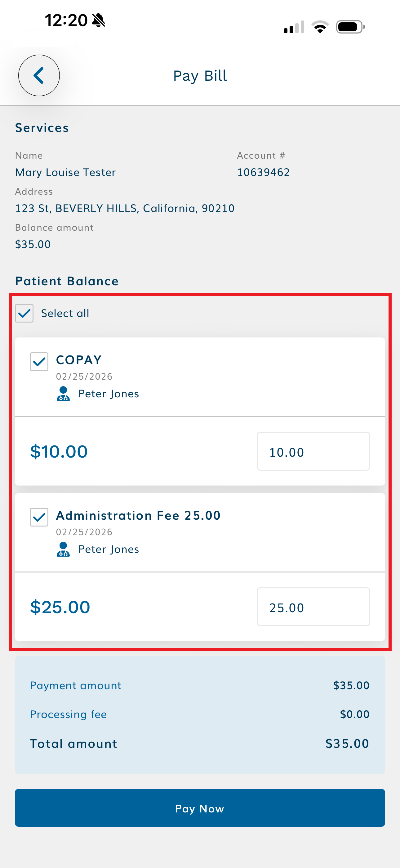The width and height of the screenshot is (400, 868).
Task: Tap the muted bell icon in status bar
Action: (99, 20)
